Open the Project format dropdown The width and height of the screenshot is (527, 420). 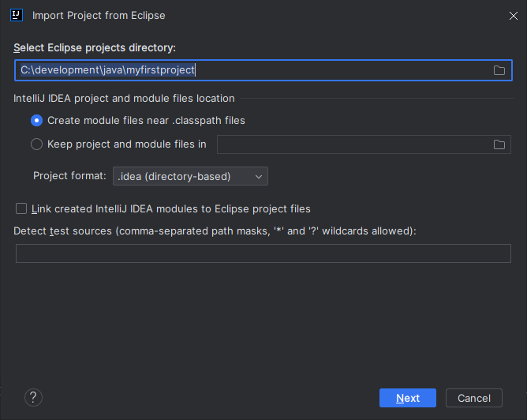tap(190, 176)
